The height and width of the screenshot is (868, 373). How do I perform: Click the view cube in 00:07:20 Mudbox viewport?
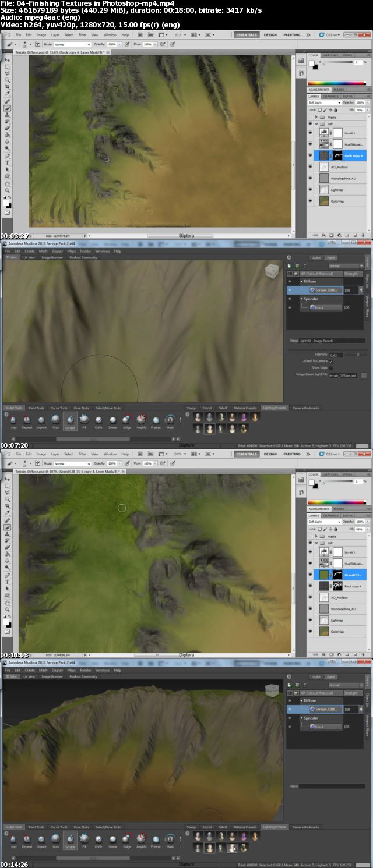[x=272, y=271]
